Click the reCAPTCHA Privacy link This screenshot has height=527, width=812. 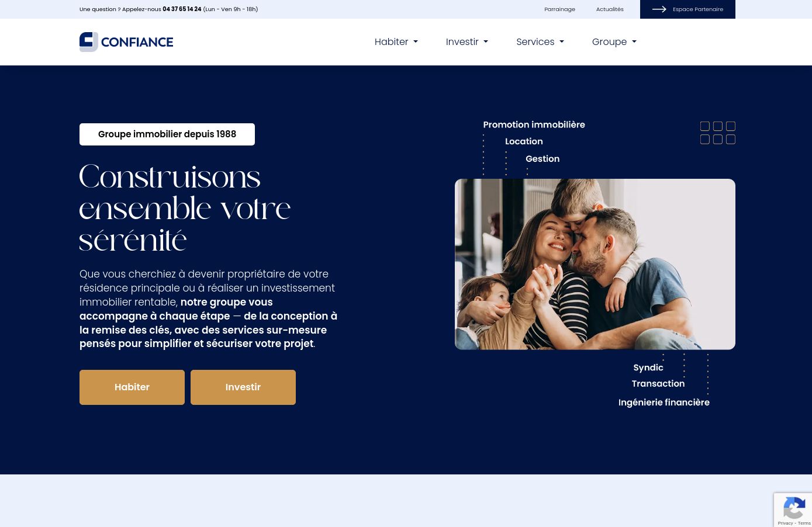tap(785, 523)
